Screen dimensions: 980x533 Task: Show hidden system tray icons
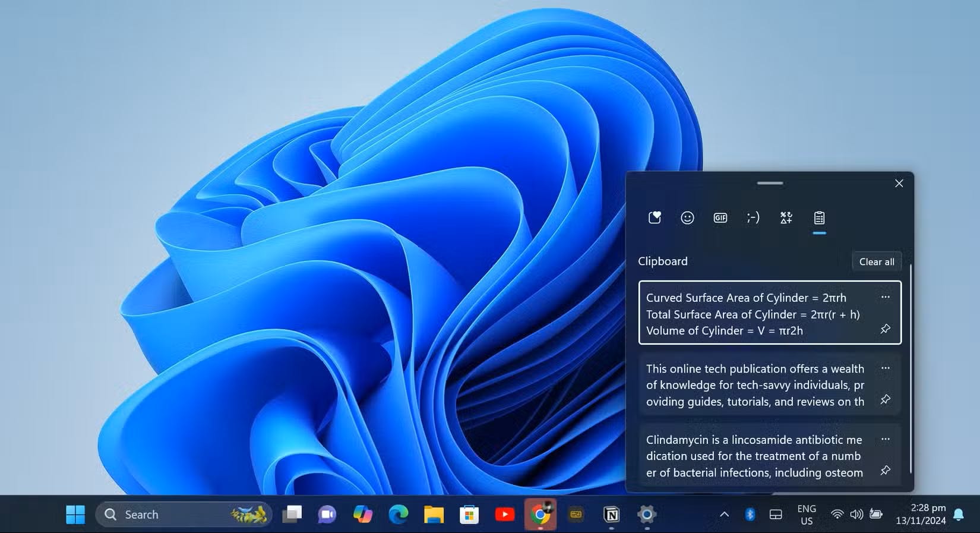(x=724, y=515)
